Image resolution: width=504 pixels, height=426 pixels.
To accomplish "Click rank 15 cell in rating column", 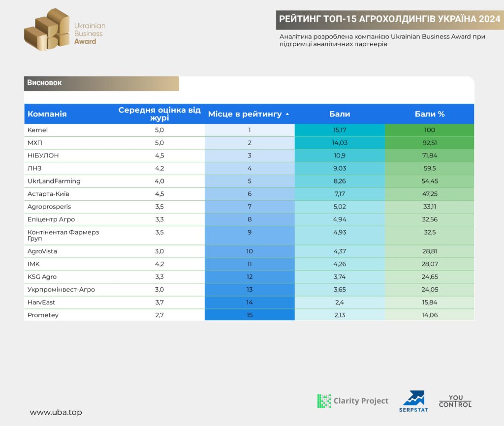I will 250,315.
